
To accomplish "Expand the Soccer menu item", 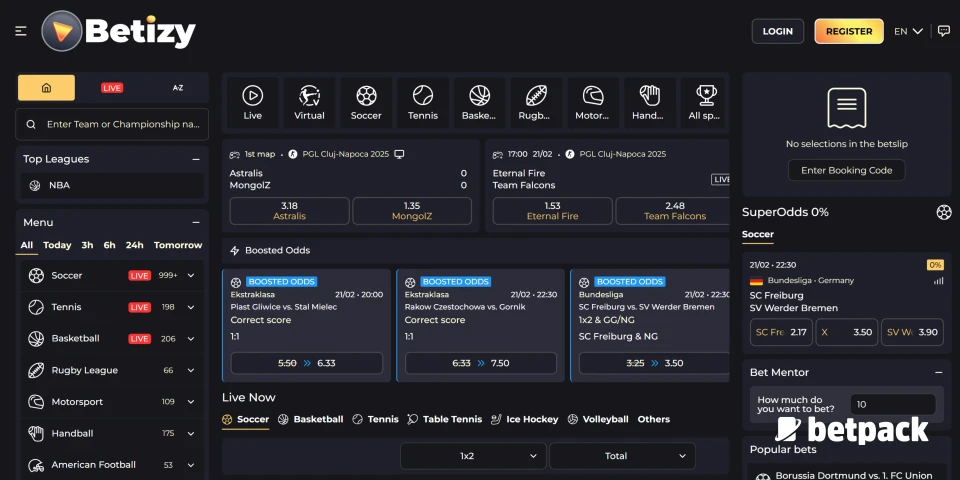I will [x=190, y=276].
